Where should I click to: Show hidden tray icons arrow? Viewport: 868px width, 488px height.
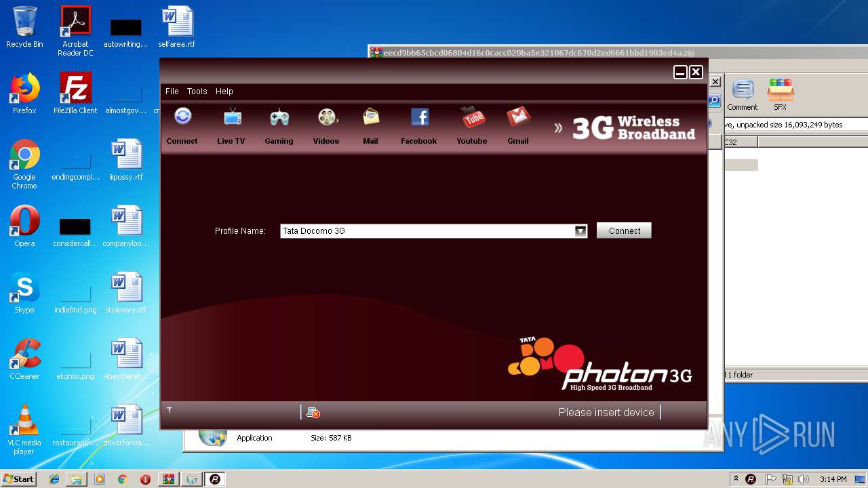tap(736, 479)
